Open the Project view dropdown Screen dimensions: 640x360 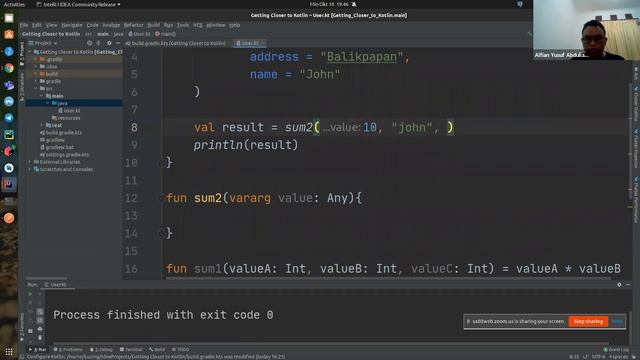(x=43, y=43)
